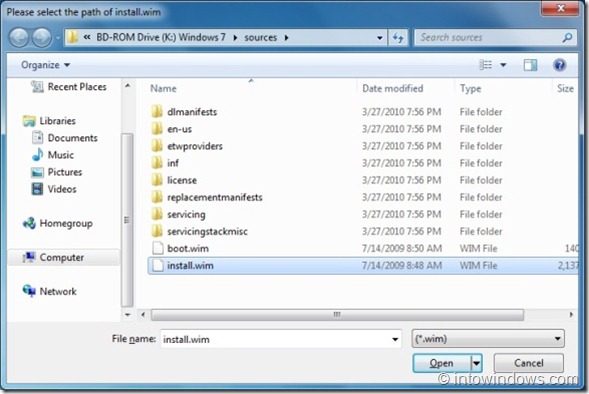This screenshot has width=589, height=394.
Task: Click the Videos film icon
Action: click(37, 189)
